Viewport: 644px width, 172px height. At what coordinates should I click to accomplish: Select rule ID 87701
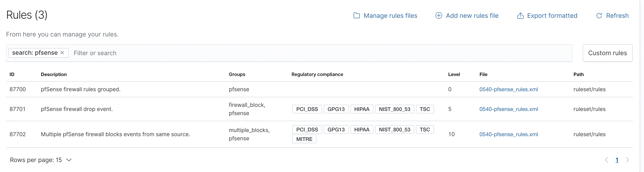pyautogui.click(x=18, y=109)
